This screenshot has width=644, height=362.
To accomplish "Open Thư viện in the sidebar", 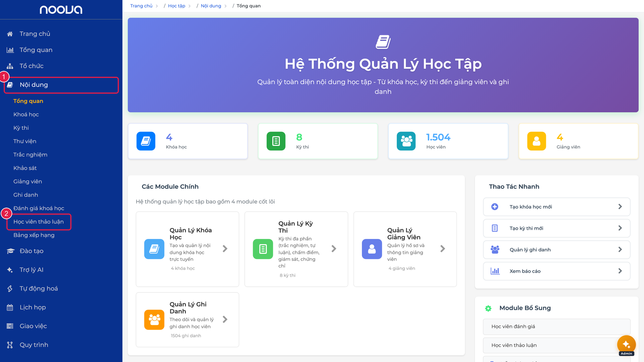I will 25,141.
